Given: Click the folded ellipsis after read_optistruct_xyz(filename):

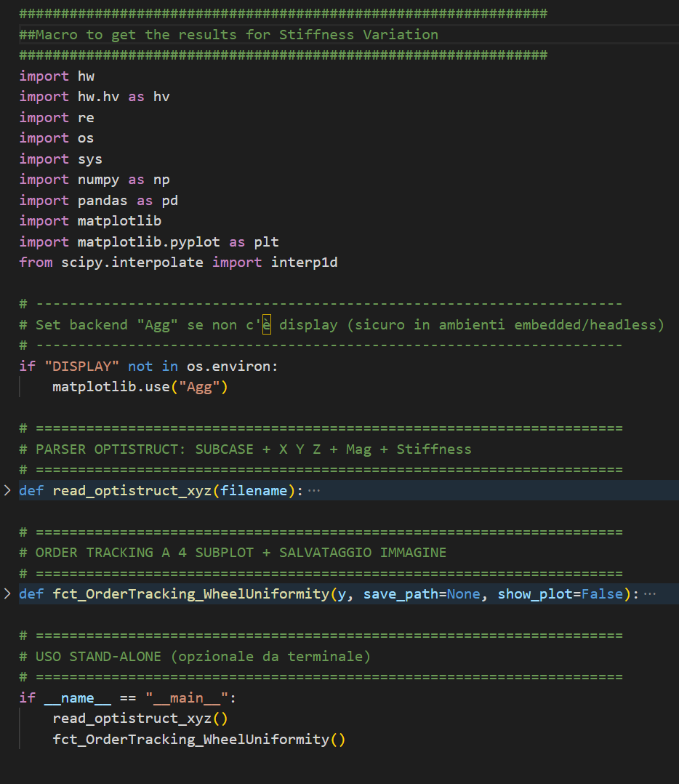Looking at the screenshot, I should click(314, 490).
